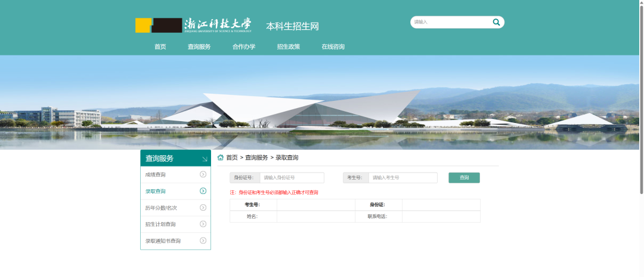The image size is (644, 277).
Task: Click the red note about 身份证和考生号
Action: [x=274, y=192]
